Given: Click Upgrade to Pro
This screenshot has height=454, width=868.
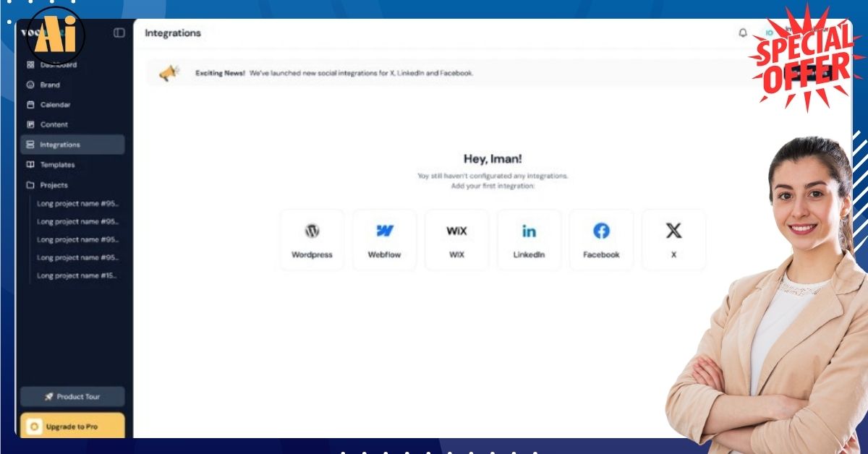Looking at the screenshot, I should (72, 427).
